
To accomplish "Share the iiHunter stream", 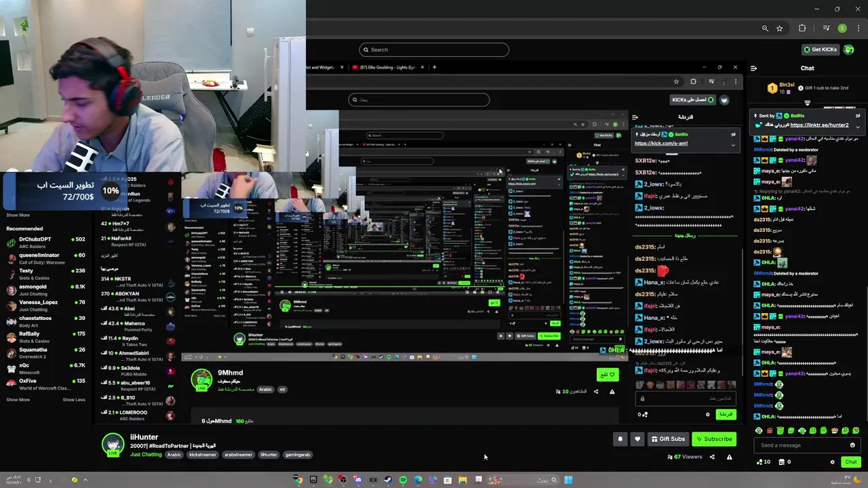I will [712, 457].
